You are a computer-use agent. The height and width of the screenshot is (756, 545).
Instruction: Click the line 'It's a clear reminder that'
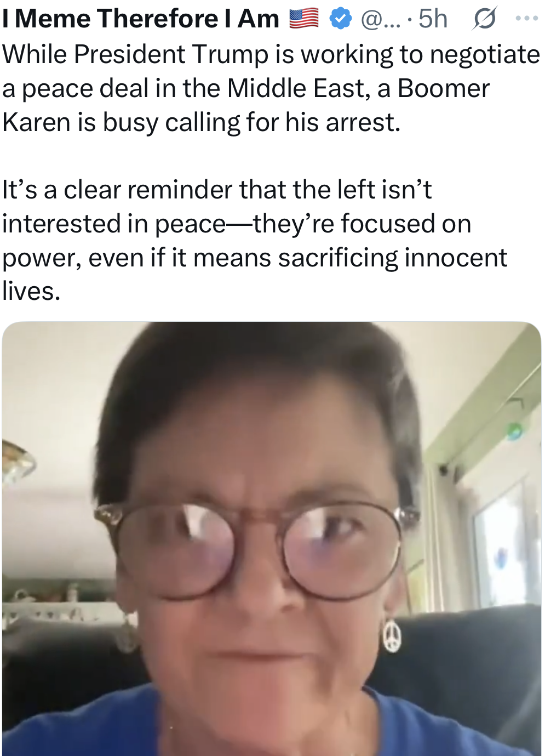click(x=217, y=190)
